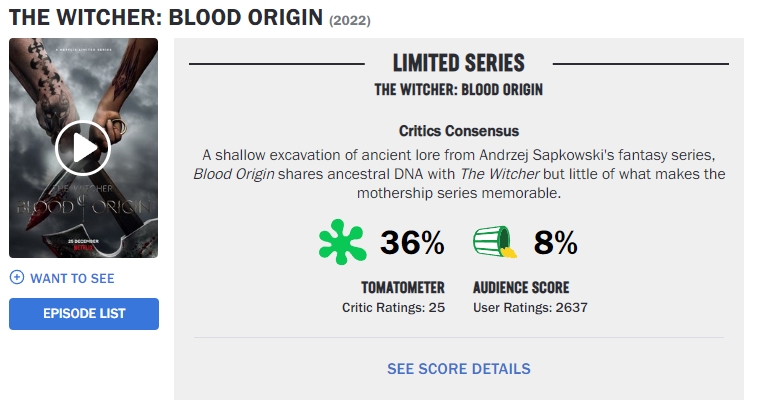The height and width of the screenshot is (409, 765).
Task: Click the plus icon beside Want to See
Action: pyautogui.click(x=16, y=278)
